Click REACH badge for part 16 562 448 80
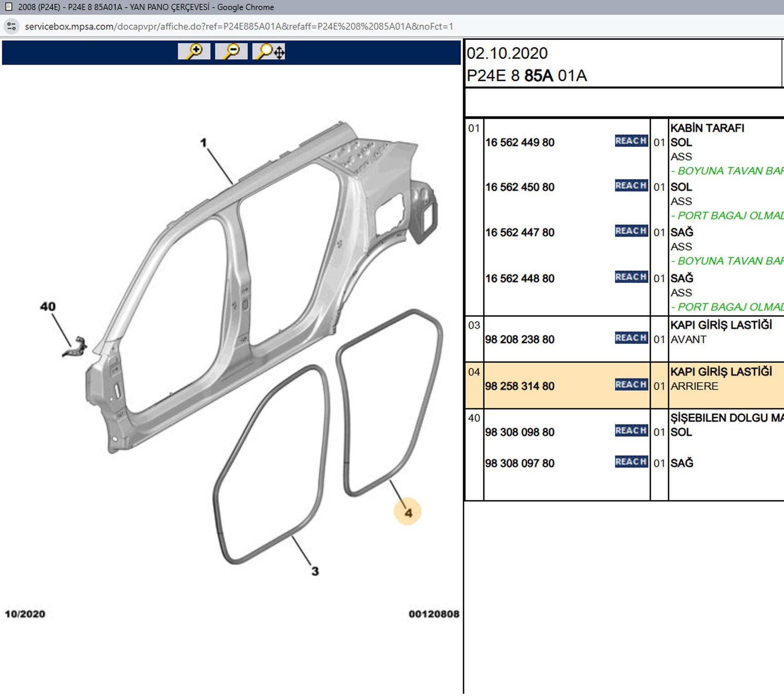The height and width of the screenshot is (698, 784). point(631,277)
